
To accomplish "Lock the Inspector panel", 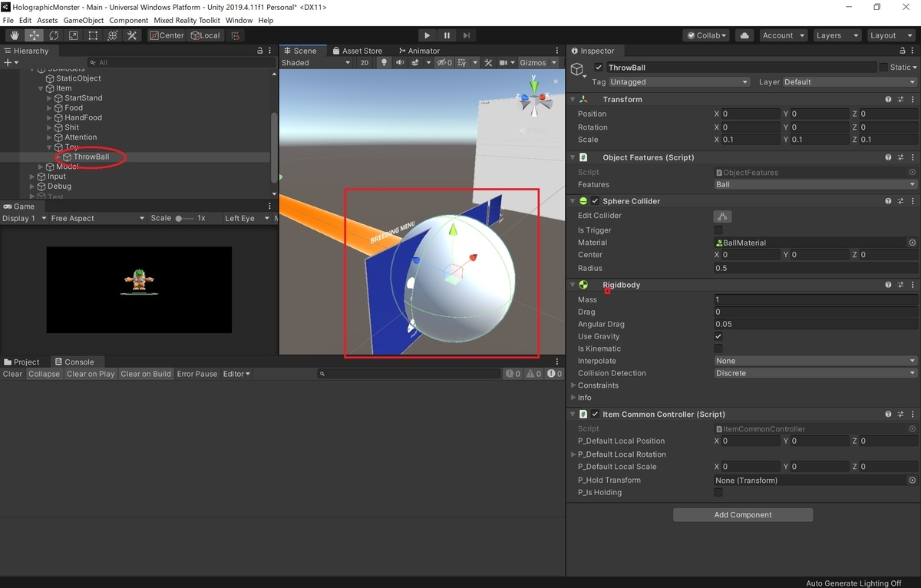I will (901, 51).
